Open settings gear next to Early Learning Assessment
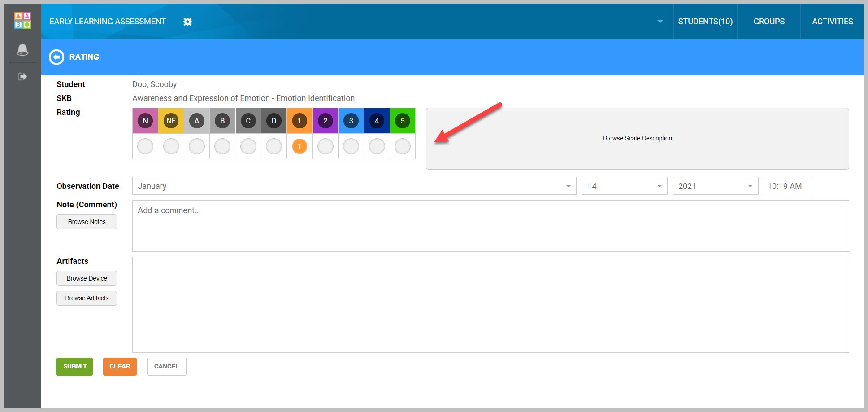The height and width of the screenshot is (412, 868). [x=187, y=22]
